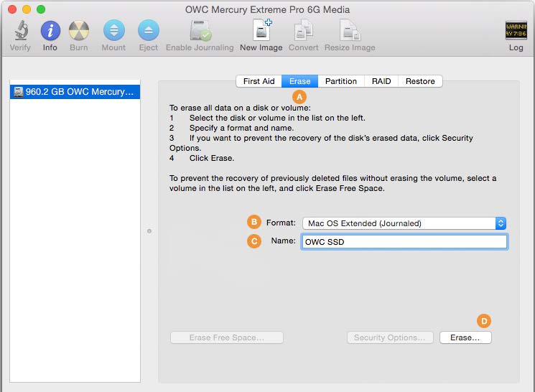Open the Log viewer icon
Screen dimensions: 535x392
point(516,30)
